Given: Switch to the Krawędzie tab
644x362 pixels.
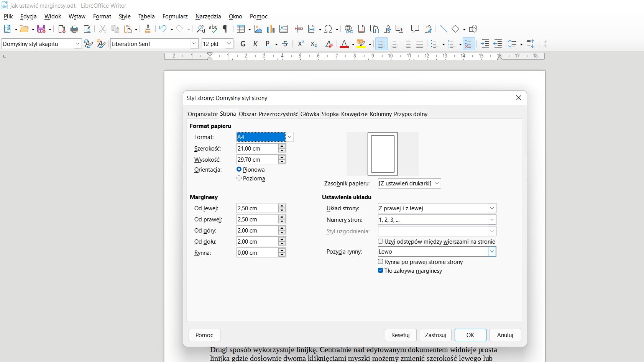Looking at the screenshot, I should point(353,114).
